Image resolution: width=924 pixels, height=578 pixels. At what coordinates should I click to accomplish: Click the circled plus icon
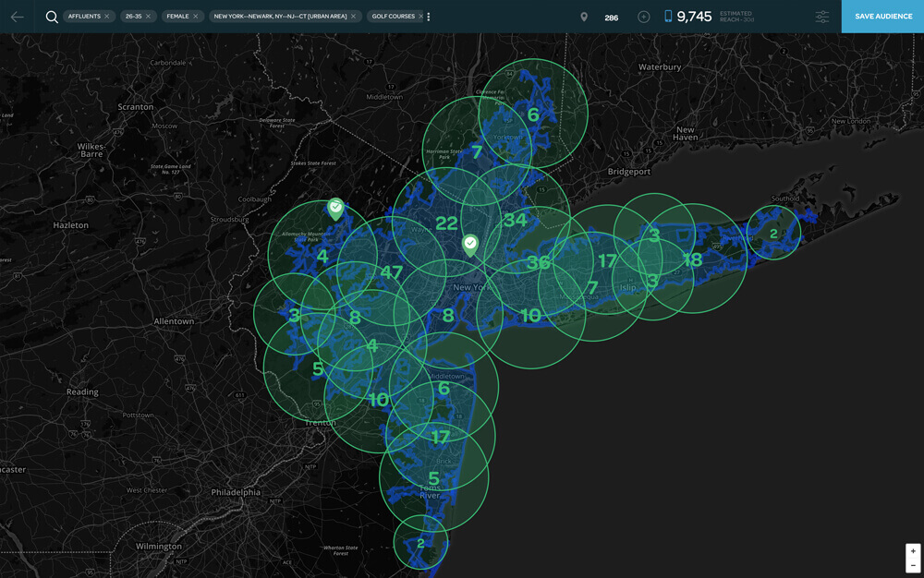tap(644, 17)
